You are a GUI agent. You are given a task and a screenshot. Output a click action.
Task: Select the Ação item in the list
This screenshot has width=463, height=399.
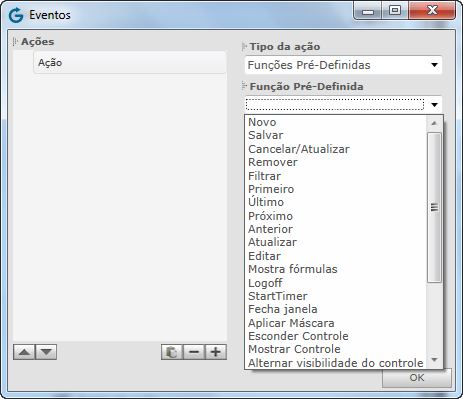pyautogui.click(x=130, y=62)
